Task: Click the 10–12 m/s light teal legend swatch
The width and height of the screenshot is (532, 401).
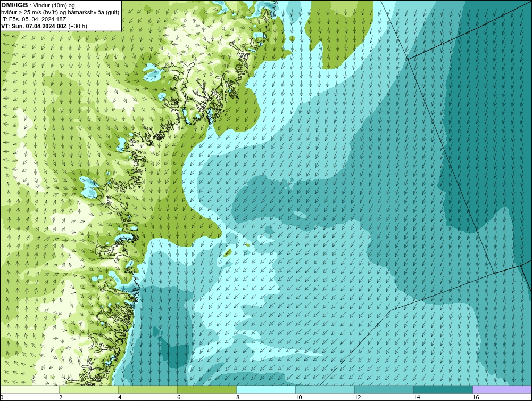Action: pos(325,389)
